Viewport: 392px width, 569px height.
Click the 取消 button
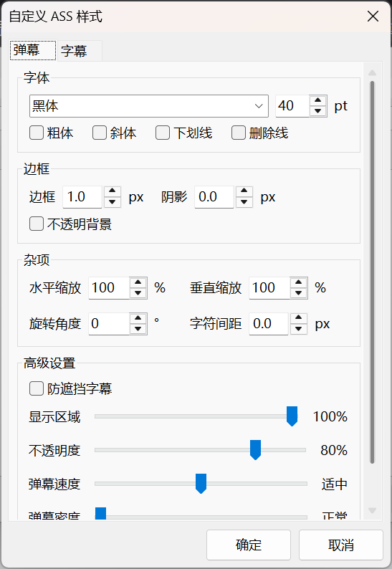click(x=341, y=545)
